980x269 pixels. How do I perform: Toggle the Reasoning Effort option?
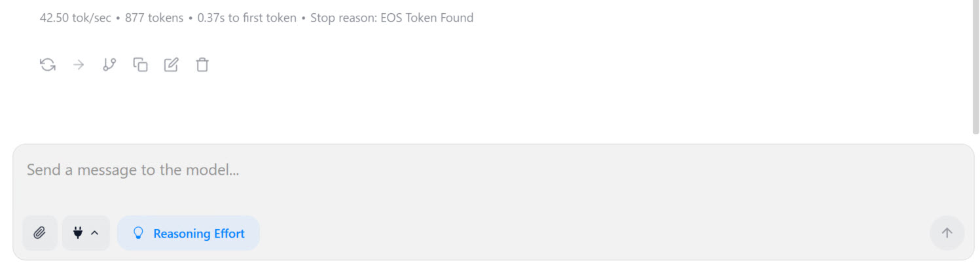(189, 233)
